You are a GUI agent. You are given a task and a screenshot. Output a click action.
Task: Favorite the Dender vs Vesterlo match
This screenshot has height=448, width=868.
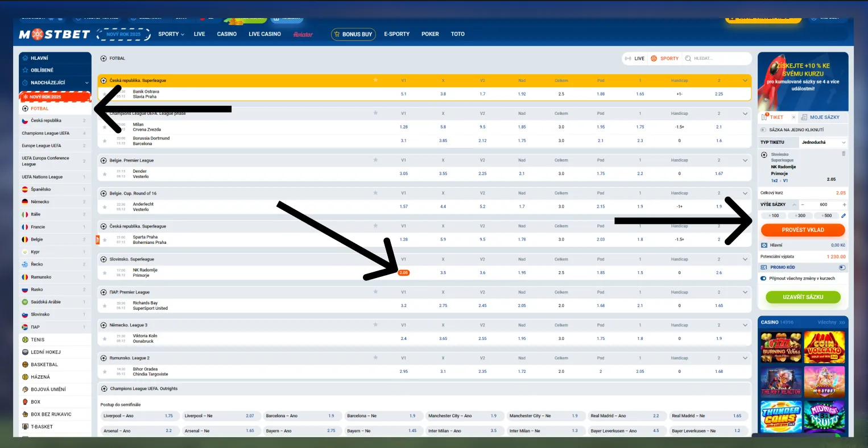105,173
